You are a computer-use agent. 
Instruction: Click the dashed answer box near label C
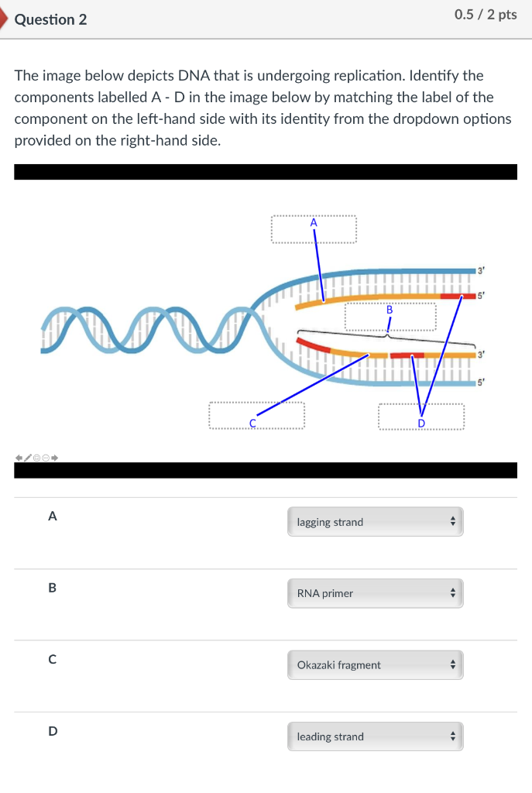pyautogui.click(x=256, y=414)
